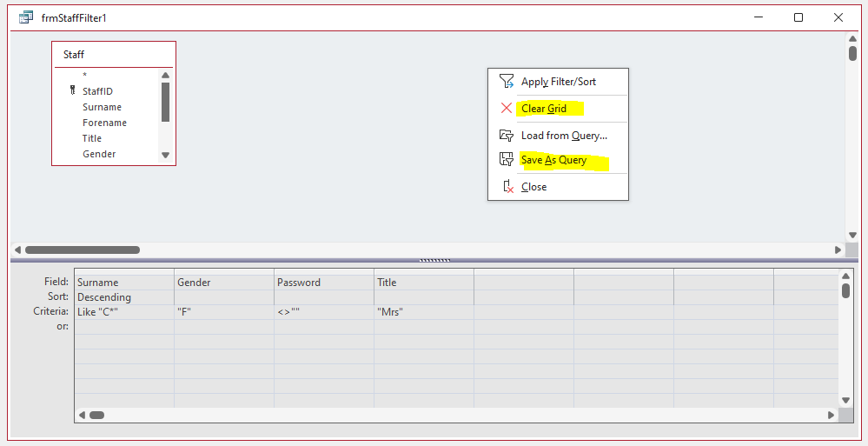Click upper pane horizontal scrollbar thumb
Screen dimensions: 868x446
[83, 250]
